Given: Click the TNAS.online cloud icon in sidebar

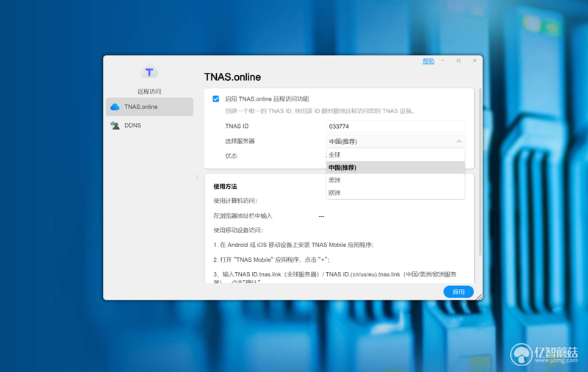Looking at the screenshot, I should tap(115, 107).
